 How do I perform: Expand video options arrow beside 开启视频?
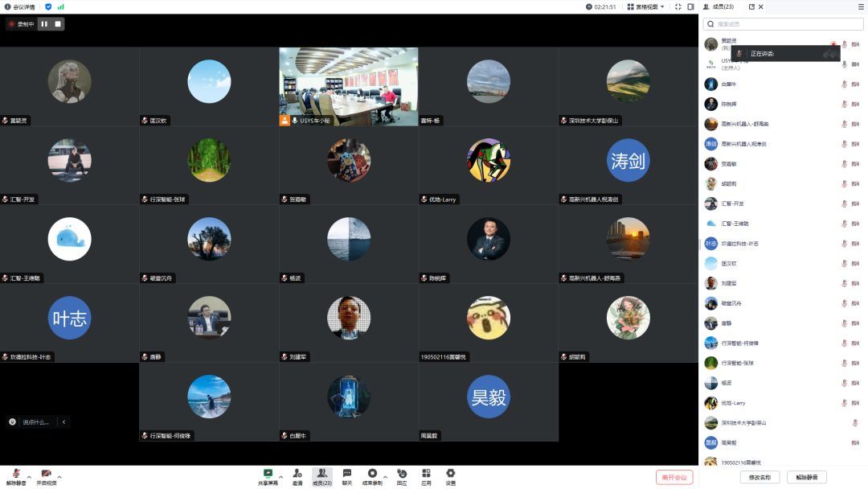tap(59, 477)
